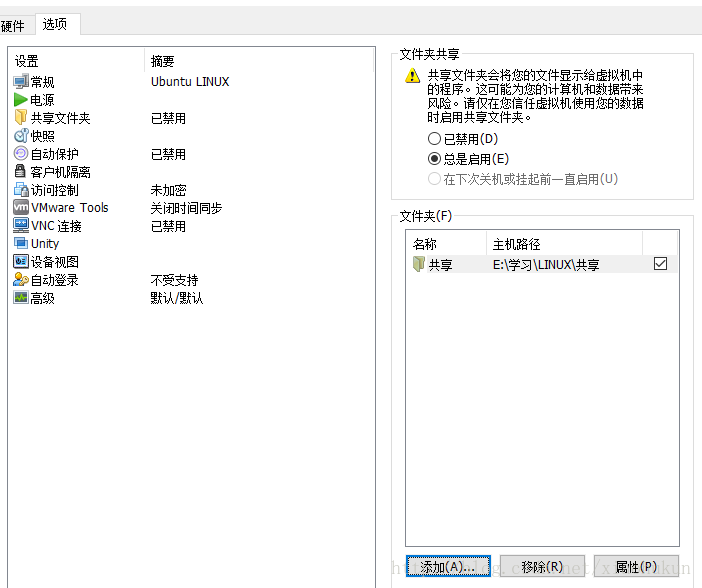702x588 pixels.
Task: Click the green 电源 play icon
Action: [x=21, y=100]
